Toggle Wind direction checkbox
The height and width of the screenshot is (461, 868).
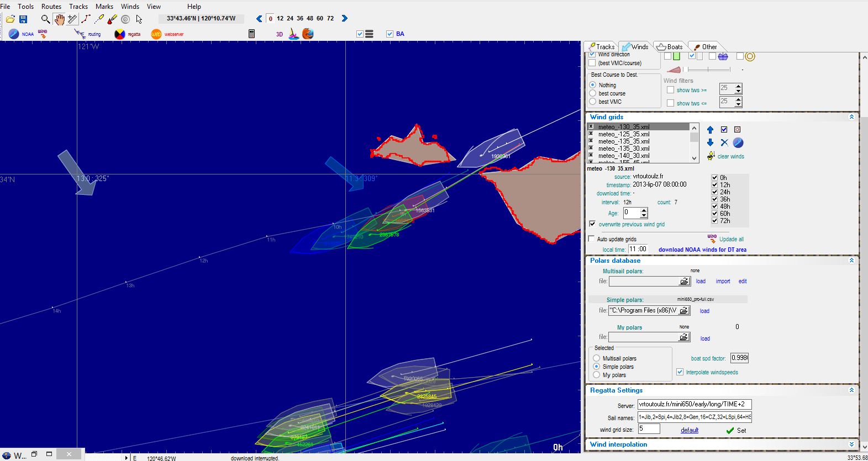[x=592, y=55]
